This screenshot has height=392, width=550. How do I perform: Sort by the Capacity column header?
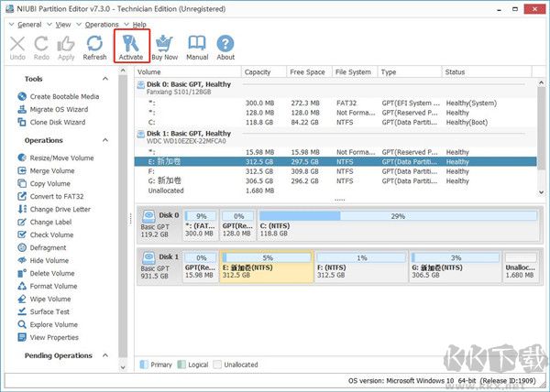(x=264, y=71)
